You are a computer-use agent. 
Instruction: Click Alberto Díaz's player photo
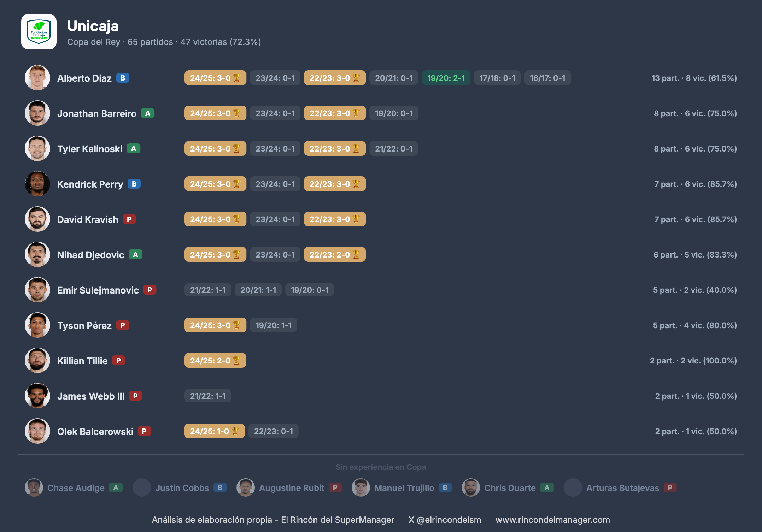coord(37,78)
